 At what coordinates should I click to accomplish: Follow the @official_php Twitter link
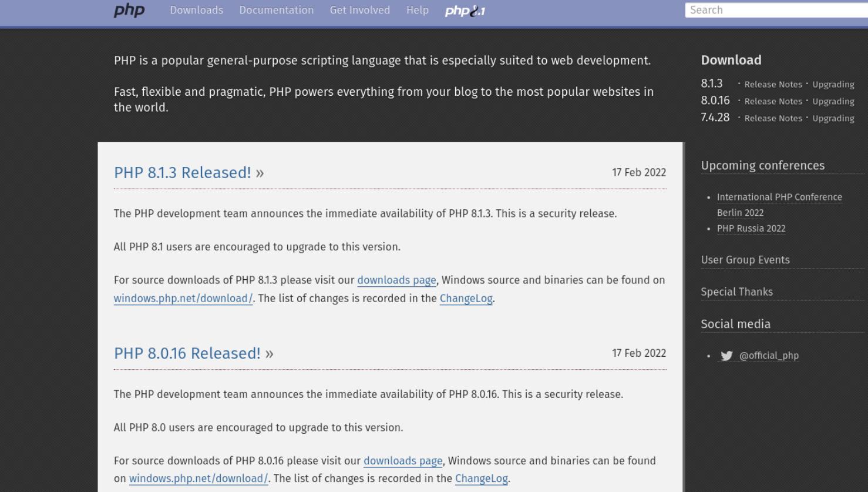[769, 356]
